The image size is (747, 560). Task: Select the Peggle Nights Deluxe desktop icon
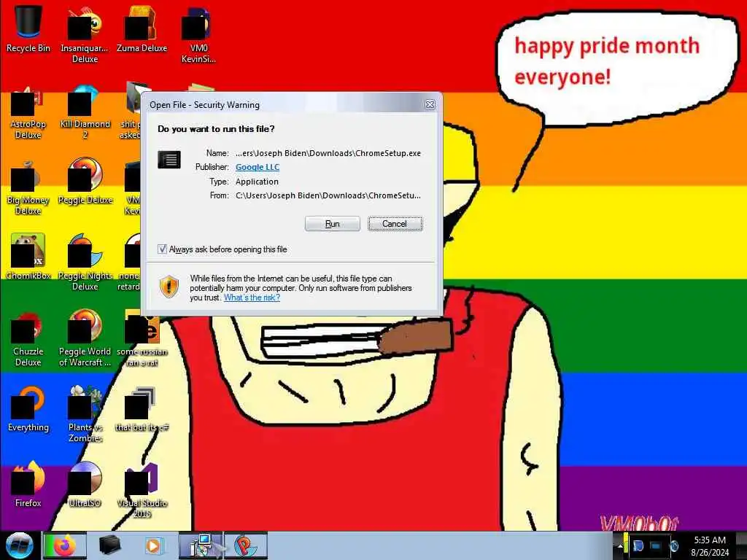(x=85, y=262)
